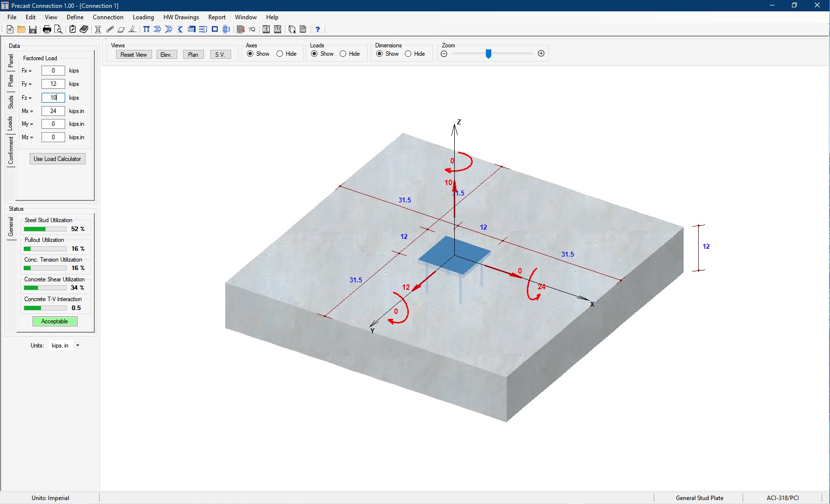Image resolution: width=830 pixels, height=504 pixels.
Task: Open the print preview tool
Action: tap(59, 29)
